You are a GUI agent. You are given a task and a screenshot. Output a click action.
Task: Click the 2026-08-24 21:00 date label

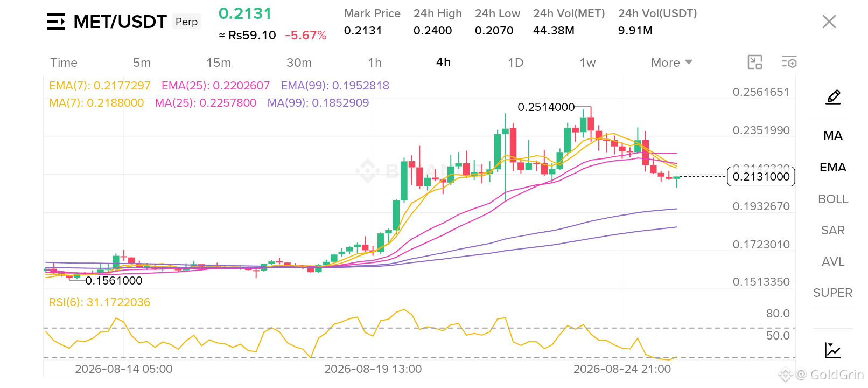(622, 369)
